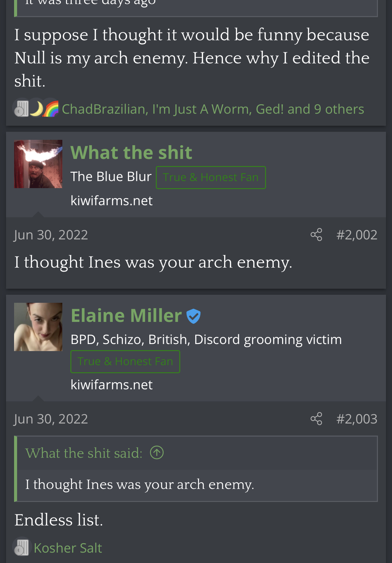Click the reaction icon beside Kosher Salt
392x563 pixels.
(x=21, y=548)
